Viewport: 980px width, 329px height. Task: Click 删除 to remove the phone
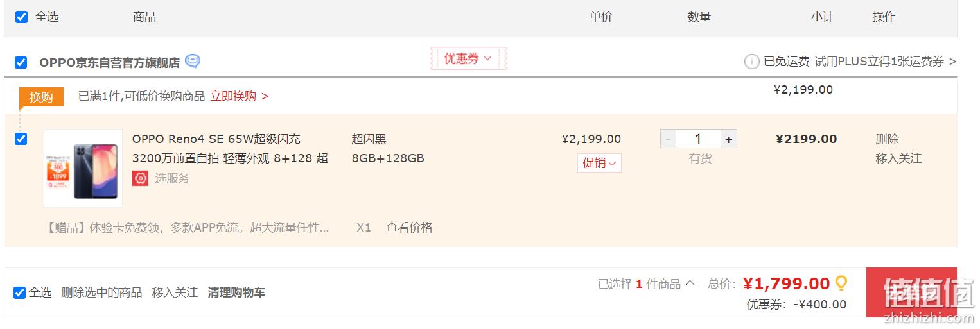point(887,139)
